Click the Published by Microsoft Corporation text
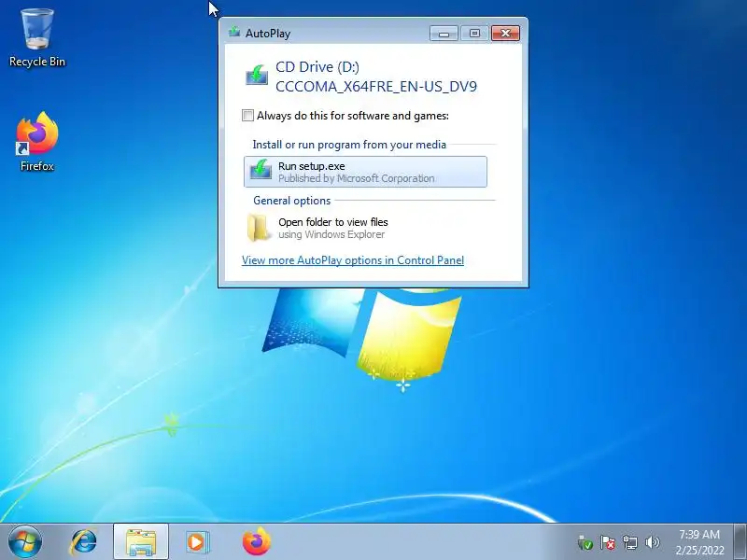Viewport: 747px width, 560px height. [x=356, y=178]
